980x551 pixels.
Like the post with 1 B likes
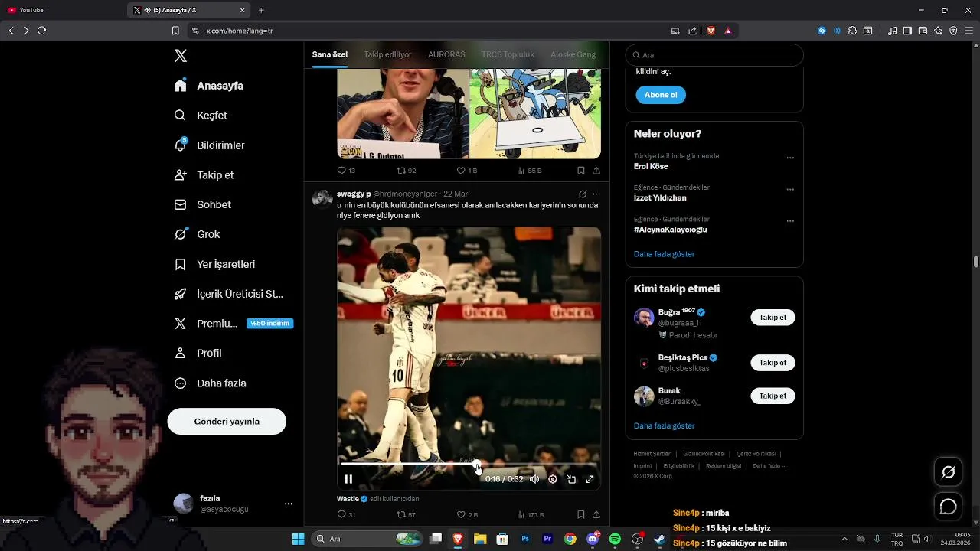[x=467, y=171]
